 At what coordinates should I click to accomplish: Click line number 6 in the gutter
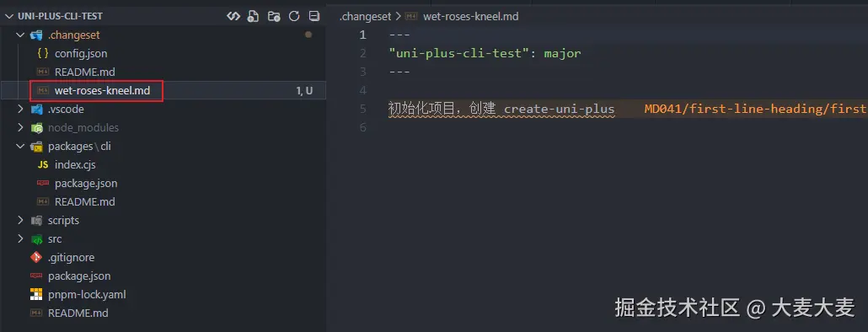click(x=362, y=127)
